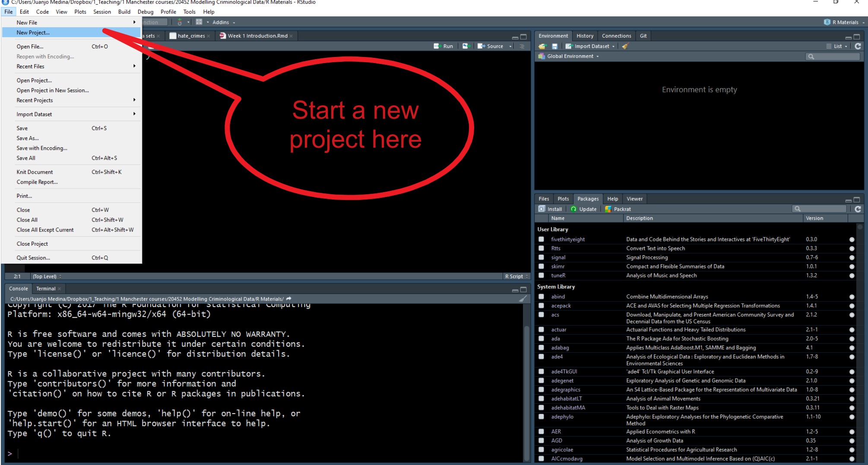Refresh the Packages list with the reload icon
The image size is (868, 465).
(858, 209)
